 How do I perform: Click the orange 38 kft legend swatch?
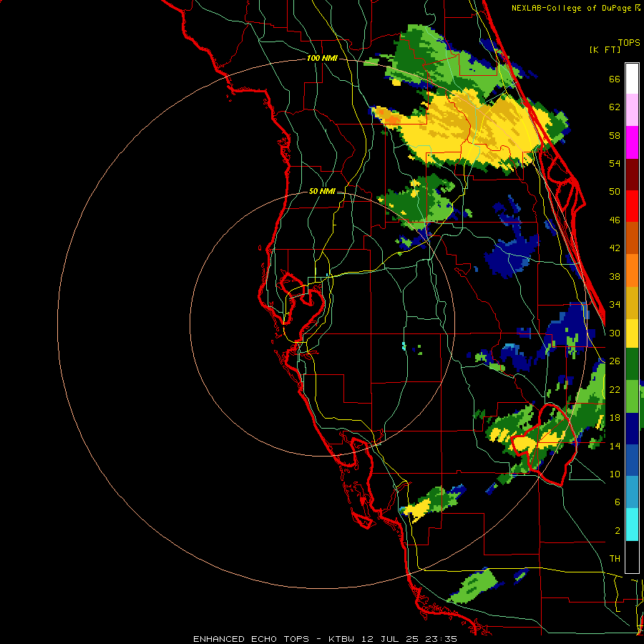632,270
